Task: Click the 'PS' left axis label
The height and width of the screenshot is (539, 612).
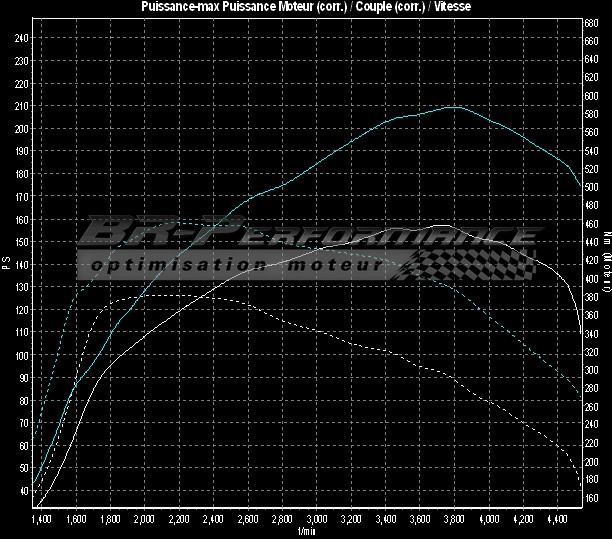Action: click(x=6, y=263)
